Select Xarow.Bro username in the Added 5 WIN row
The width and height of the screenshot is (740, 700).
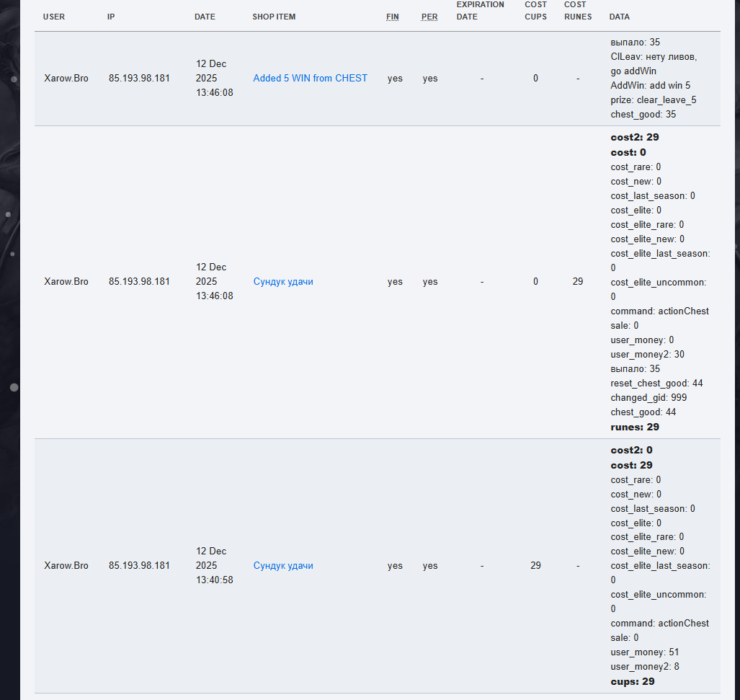click(66, 78)
